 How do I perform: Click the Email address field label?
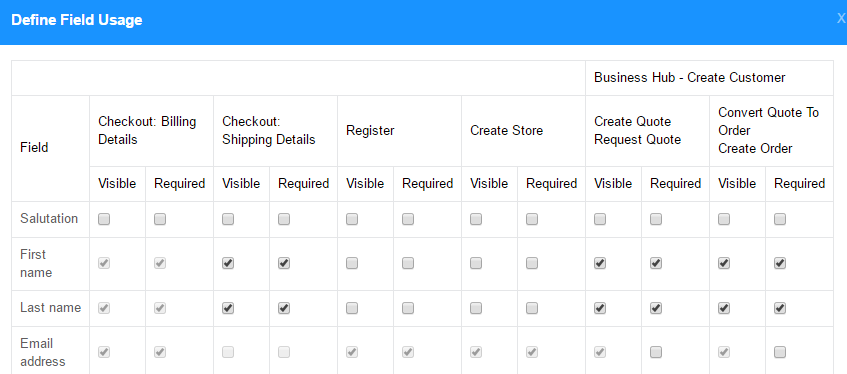tap(43, 352)
